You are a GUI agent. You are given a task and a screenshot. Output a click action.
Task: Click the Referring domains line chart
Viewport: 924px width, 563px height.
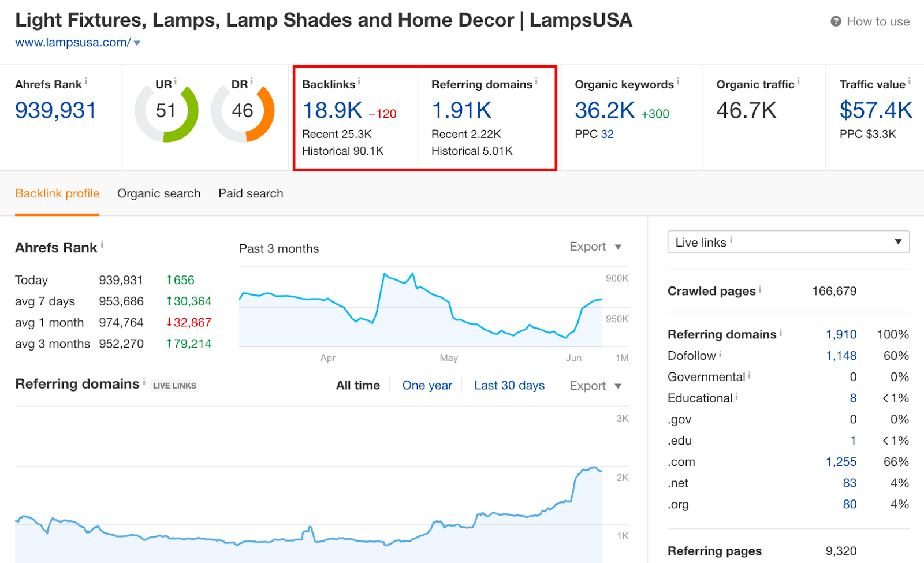pos(308,485)
